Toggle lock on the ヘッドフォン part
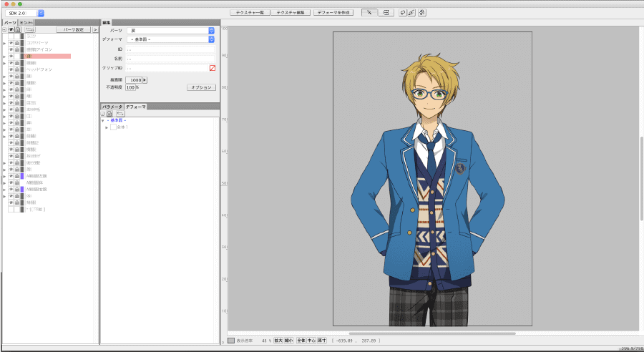 click(x=17, y=69)
